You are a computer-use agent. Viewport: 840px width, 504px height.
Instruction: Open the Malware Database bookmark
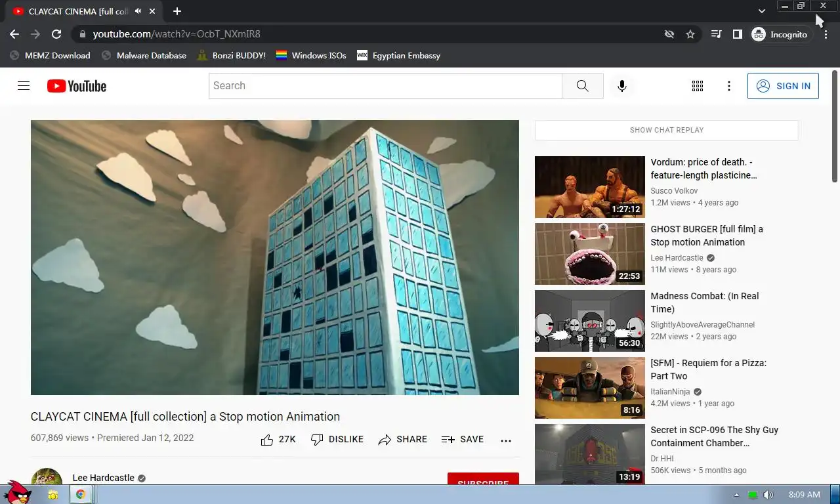[x=144, y=56]
